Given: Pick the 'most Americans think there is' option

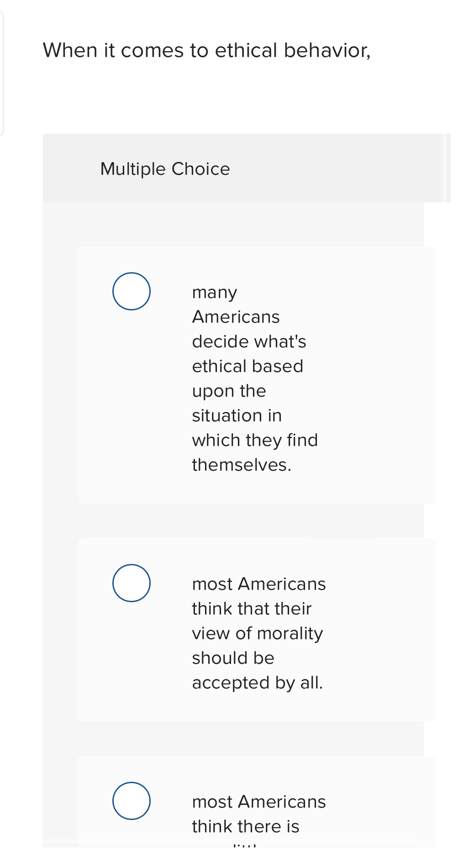Looking at the screenshot, I should pyautogui.click(x=258, y=813).
